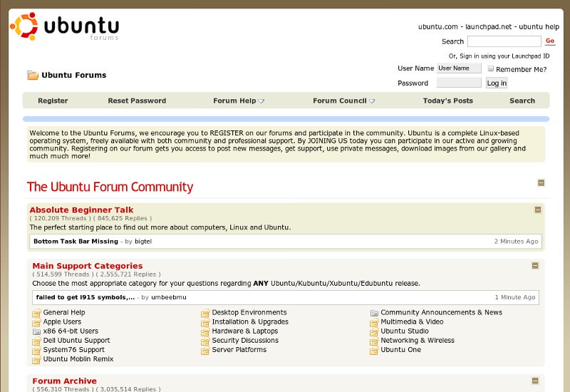Click the Ubuntu Studio folder icon
Image resolution: width=570 pixels, height=392 pixels.
pyautogui.click(x=374, y=331)
